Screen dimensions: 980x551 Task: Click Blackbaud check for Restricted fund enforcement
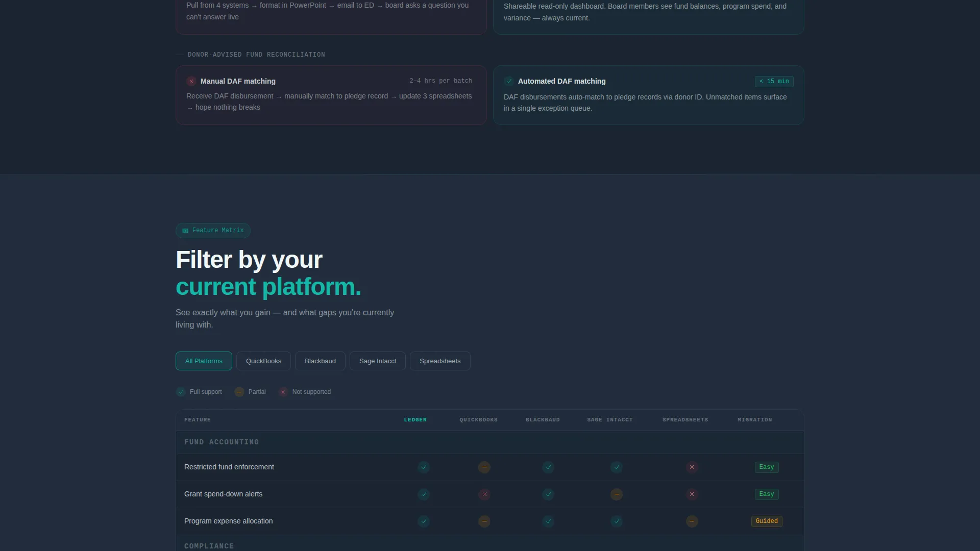[548, 467]
